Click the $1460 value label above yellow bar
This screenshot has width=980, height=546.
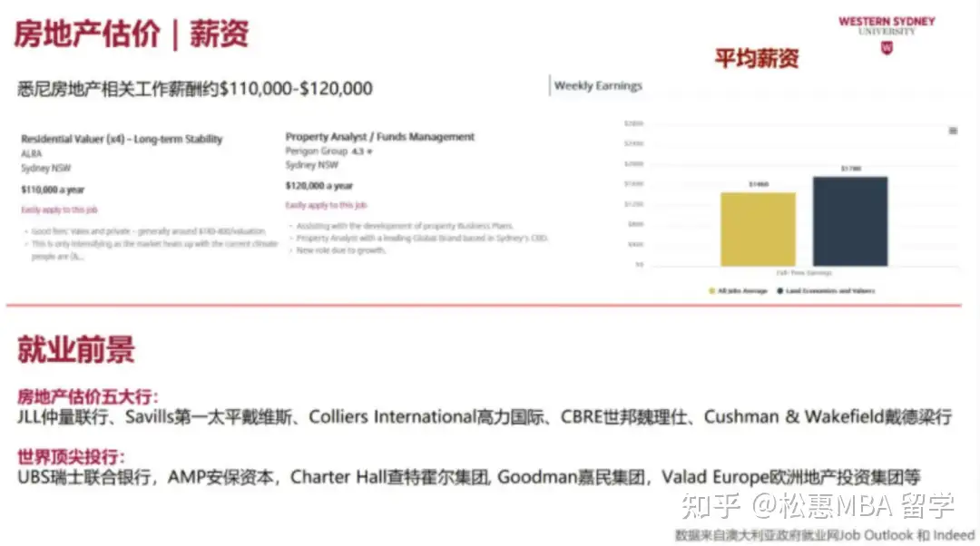coord(758,184)
